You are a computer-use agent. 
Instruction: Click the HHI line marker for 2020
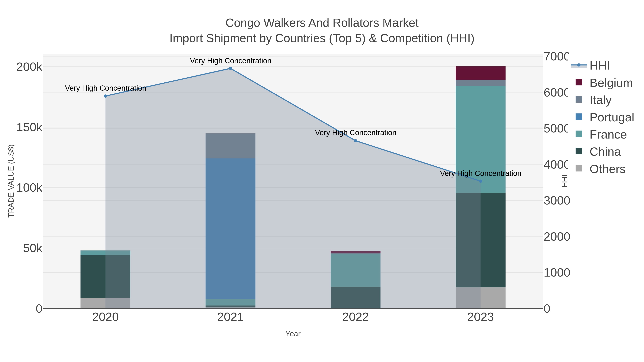coord(106,96)
